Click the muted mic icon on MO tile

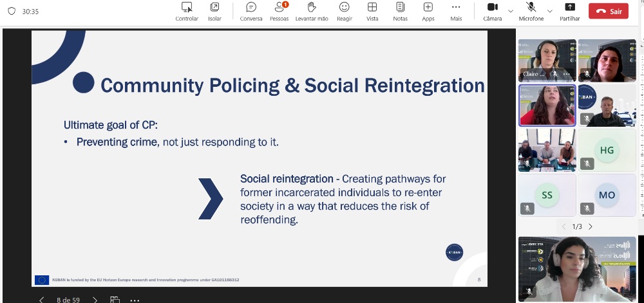[587, 208]
